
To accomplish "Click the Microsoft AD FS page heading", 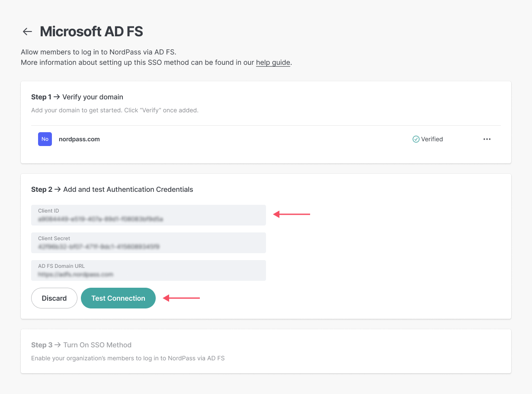I will [x=91, y=32].
